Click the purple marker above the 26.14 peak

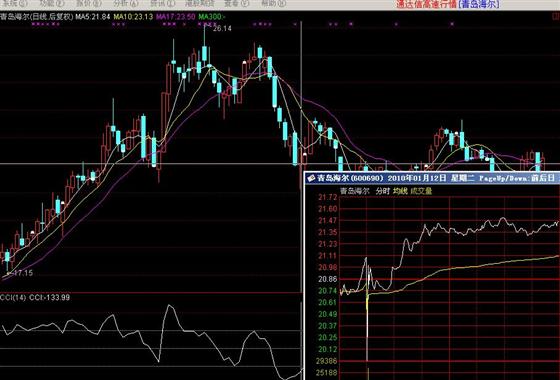[205, 24]
